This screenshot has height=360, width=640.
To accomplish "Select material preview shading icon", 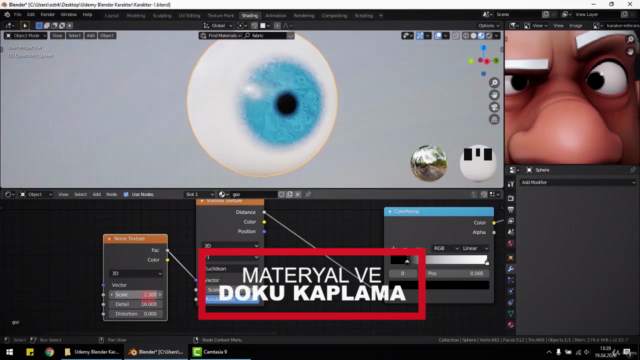I will (481, 36).
